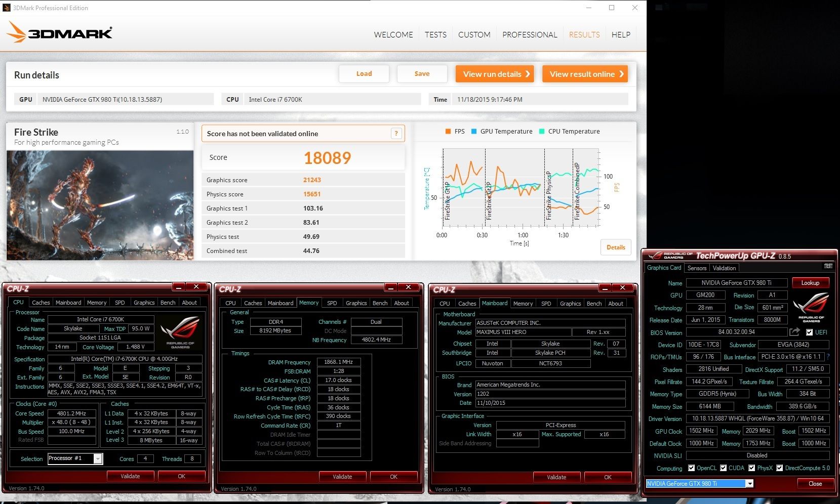Click the orange FPS legend swatch
The width and height of the screenshot is (840, 504).
(x=448, y=132)
